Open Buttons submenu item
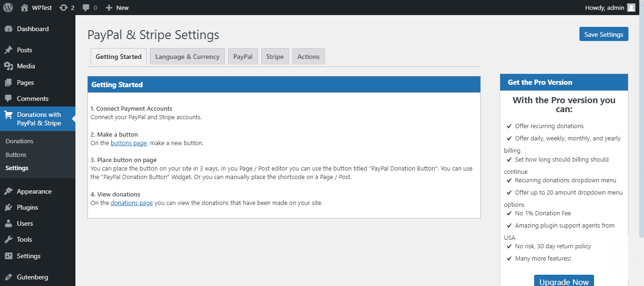This screenshot has width=644, height=286. point(16,155)
